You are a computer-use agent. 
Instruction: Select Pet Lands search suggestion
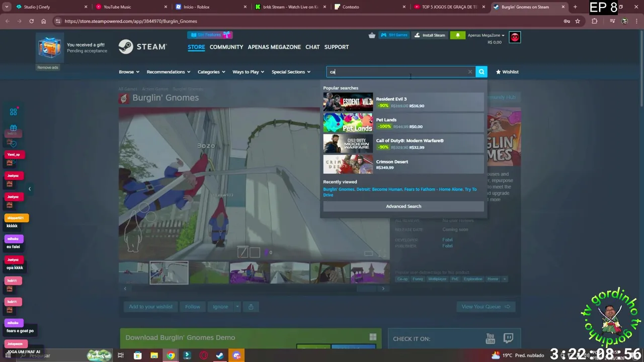(404, 123)
